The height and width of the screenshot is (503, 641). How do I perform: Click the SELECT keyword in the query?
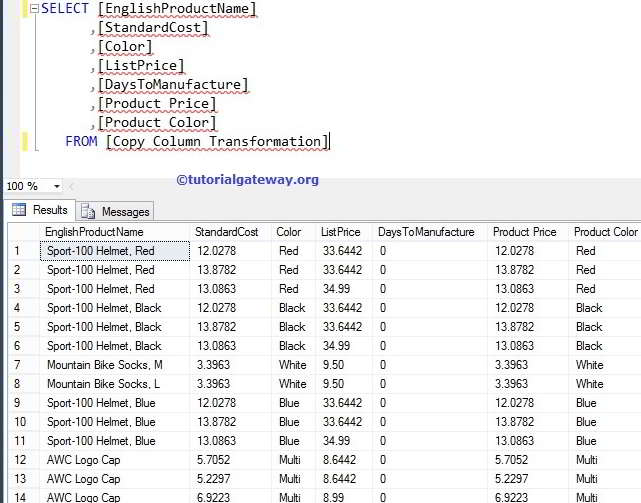[x=65, y=8]
